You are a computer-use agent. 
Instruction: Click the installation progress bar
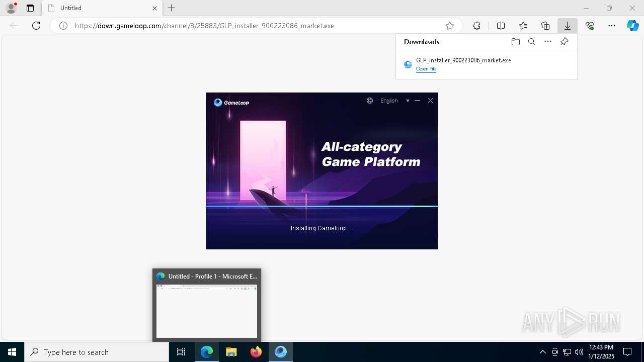(x=322, y=207)
